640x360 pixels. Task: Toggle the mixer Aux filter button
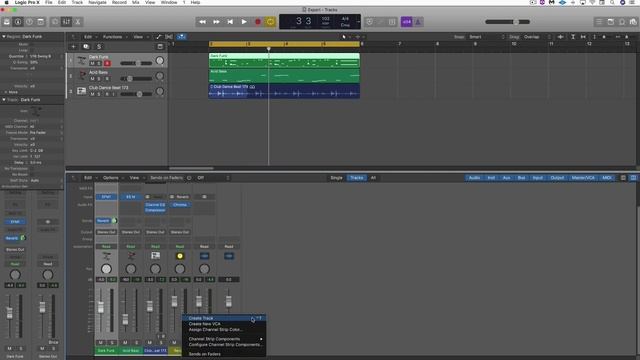(507, 178)
